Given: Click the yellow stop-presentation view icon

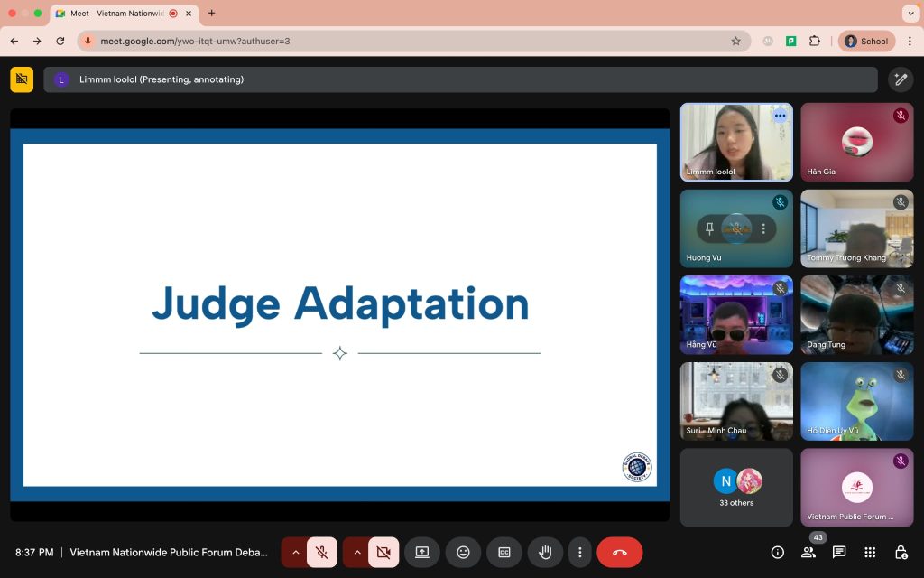Looking at the screenshot, I should pyautogui.click(x=22, y=79).
